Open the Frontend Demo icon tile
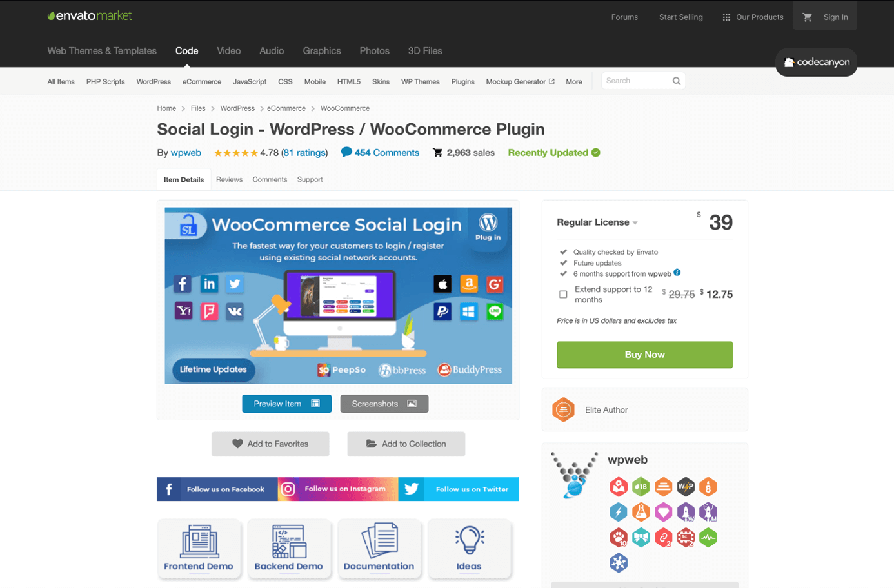 tap(199, 549)
